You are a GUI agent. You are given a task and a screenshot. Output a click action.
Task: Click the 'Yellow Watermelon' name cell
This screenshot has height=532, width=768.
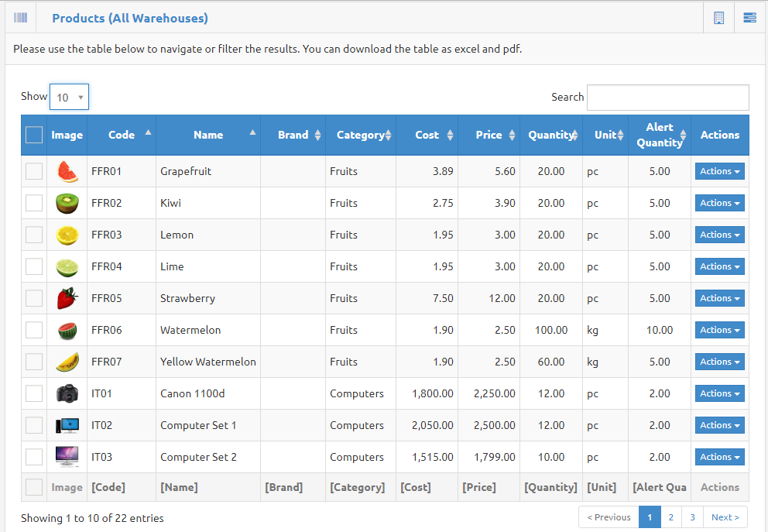click(208, 362)
